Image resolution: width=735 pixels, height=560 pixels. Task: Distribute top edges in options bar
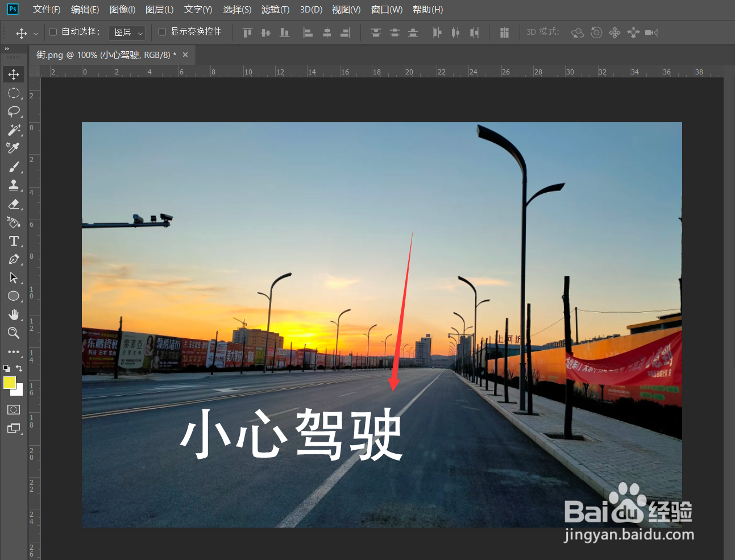[x=376, y=32]
